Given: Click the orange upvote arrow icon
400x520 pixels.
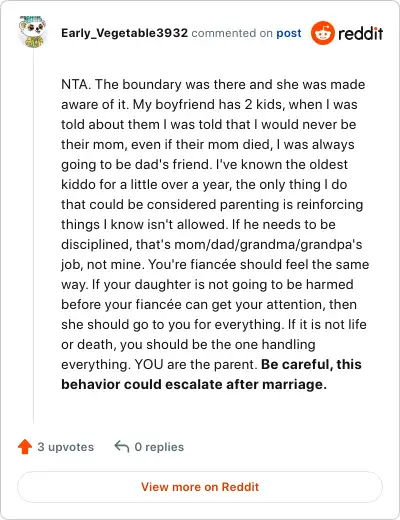Looking at the screenshot, I should [25, 447].
